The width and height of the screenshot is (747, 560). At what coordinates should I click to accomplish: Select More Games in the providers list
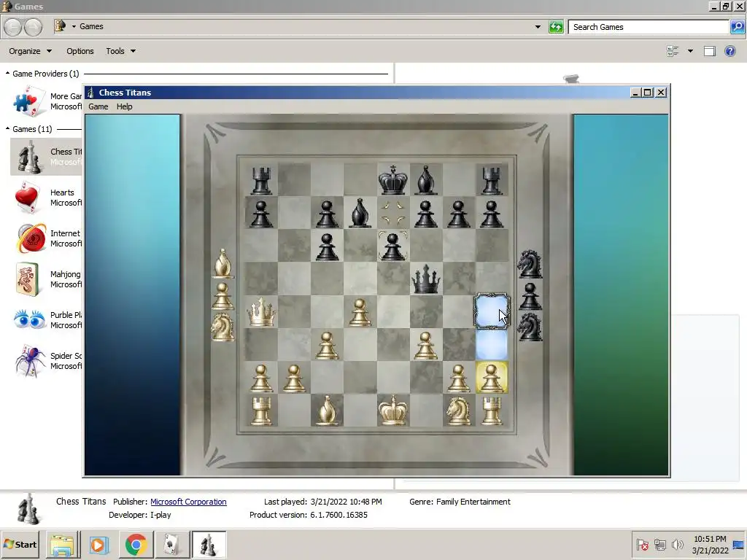(x=47, y=101)
